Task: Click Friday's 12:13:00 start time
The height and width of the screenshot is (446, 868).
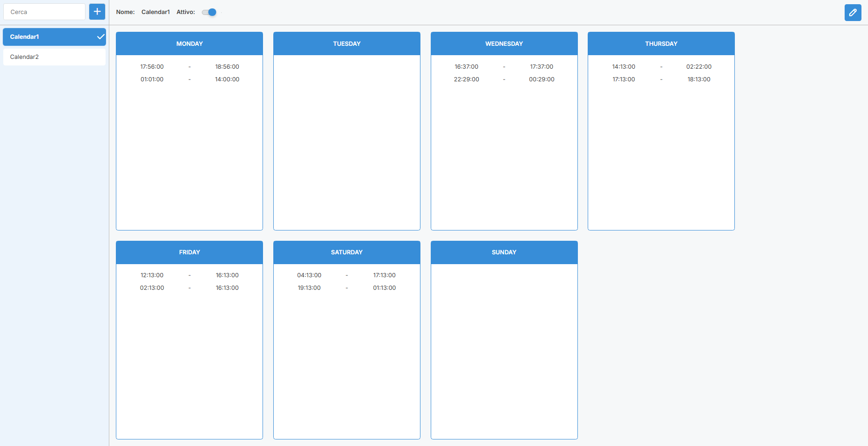Action: pos(152,275)
